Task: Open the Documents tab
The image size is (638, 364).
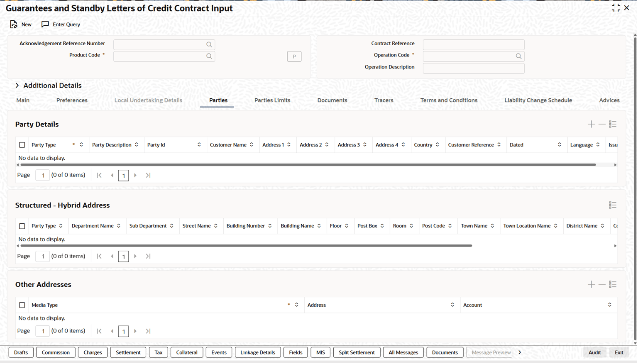Action: [x=332, y=100]
